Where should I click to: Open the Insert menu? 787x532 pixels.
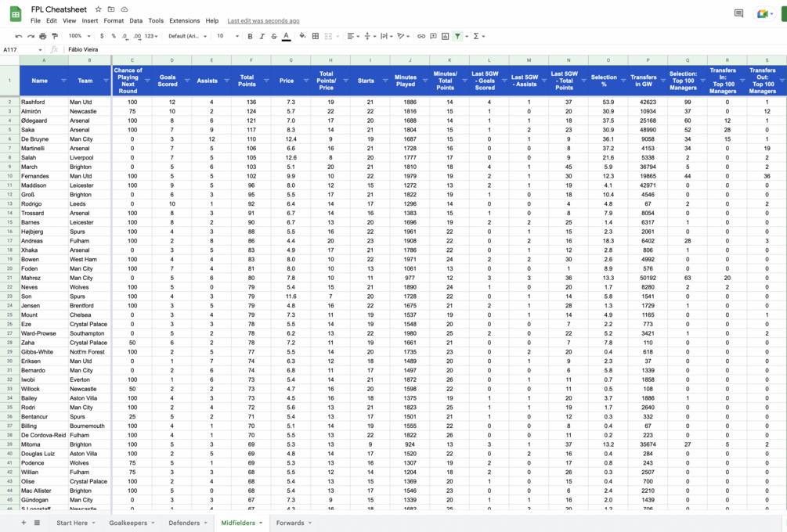point(90,20)
